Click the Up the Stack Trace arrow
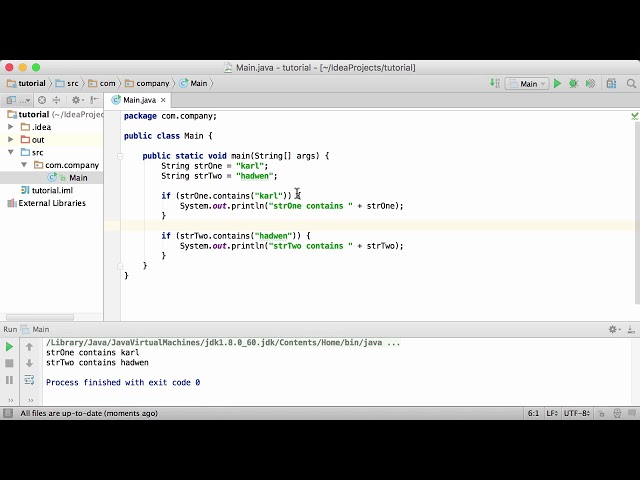The image size is (640, 480). coord(29,347)
